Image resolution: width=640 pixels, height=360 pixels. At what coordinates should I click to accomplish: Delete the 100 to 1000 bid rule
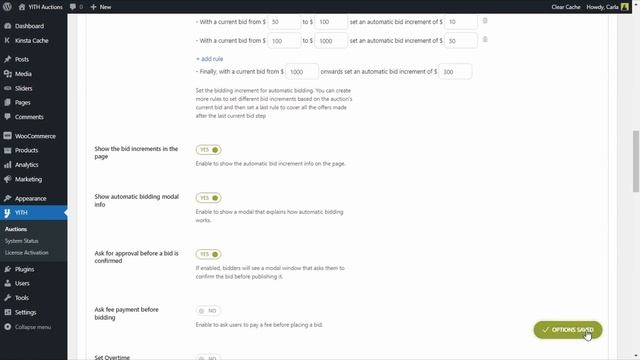click(485, 39)
